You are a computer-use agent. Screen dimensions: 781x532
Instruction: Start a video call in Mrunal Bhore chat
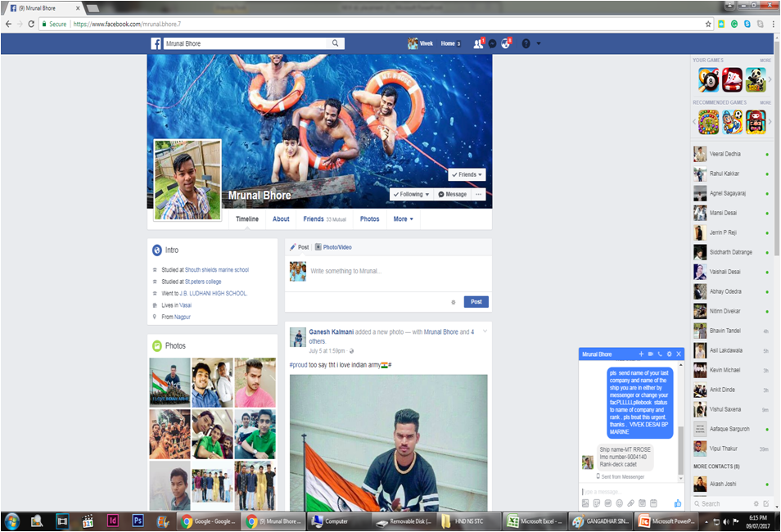click(650, 354)
